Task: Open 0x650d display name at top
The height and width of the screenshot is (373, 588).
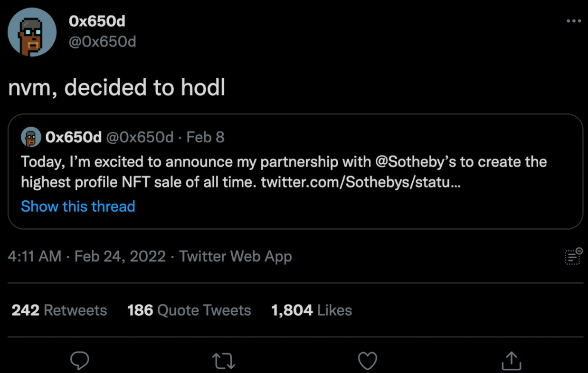Action: click(x=97, y=21)
